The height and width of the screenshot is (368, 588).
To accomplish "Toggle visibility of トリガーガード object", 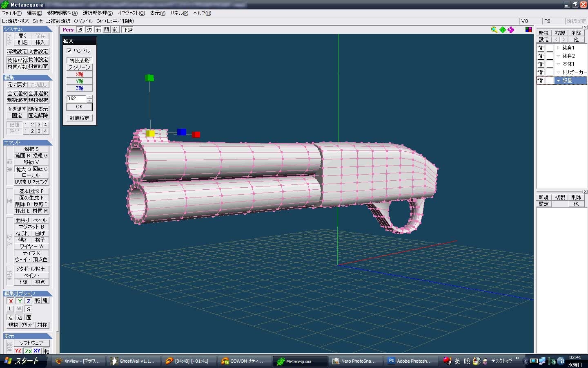I will [541, 72].
